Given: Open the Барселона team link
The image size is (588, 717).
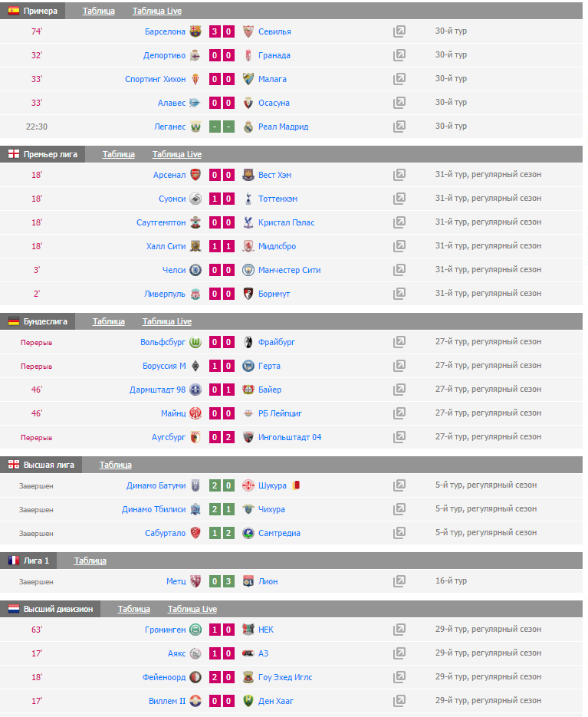Looking at the screenshot, I should pos(165,31).
